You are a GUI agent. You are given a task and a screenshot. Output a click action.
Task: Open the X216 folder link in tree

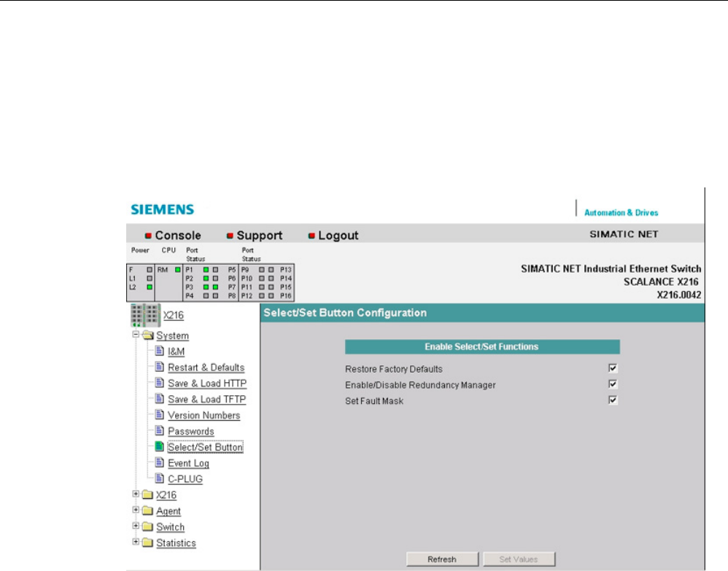click(166, 495)
